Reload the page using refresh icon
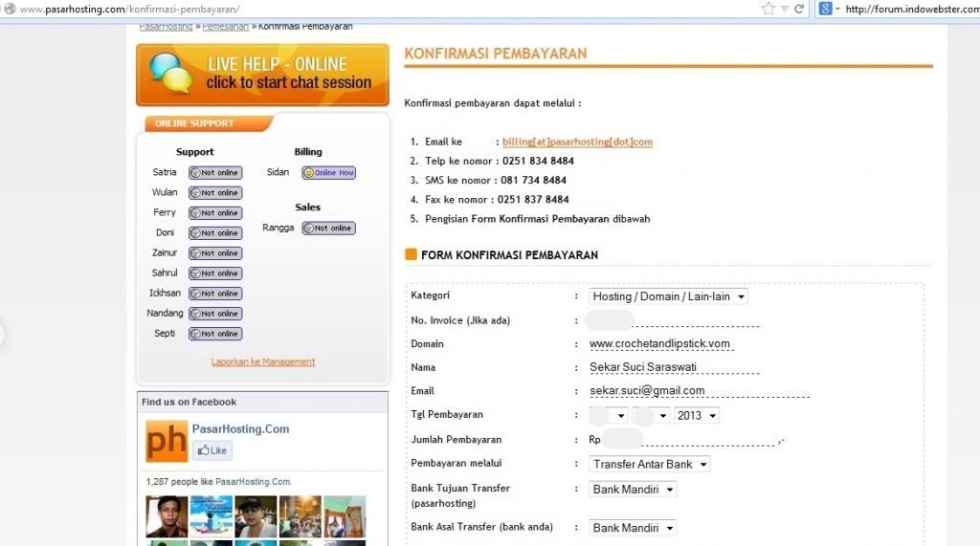The width and height of the screenshot is (980, 546). coord(798,9)
